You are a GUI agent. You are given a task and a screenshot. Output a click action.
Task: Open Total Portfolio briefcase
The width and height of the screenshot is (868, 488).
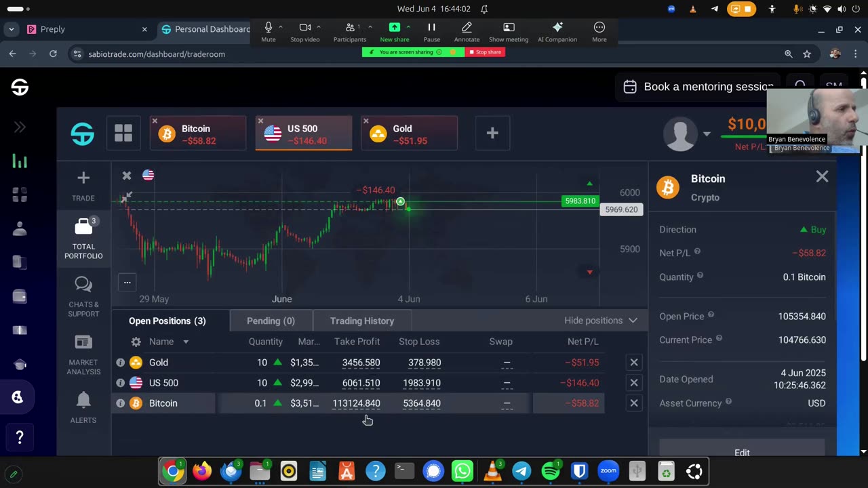click(x=83, y=239)
